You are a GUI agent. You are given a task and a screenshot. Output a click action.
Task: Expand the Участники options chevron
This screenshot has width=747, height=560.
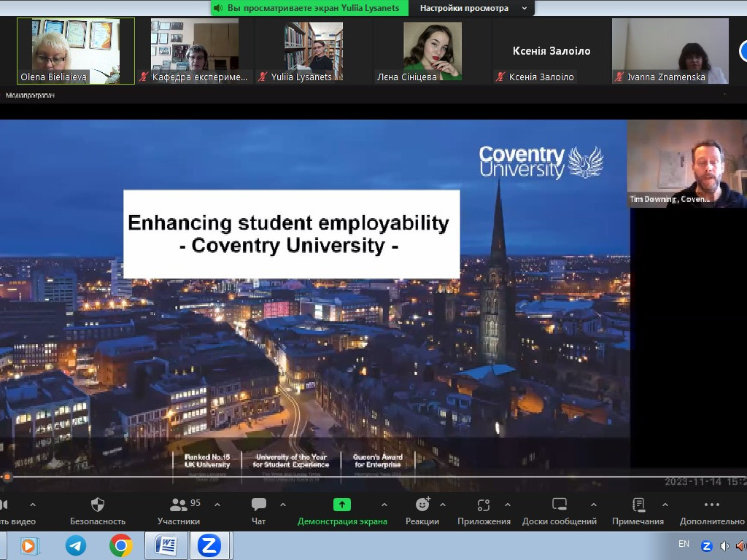point(217,505)
